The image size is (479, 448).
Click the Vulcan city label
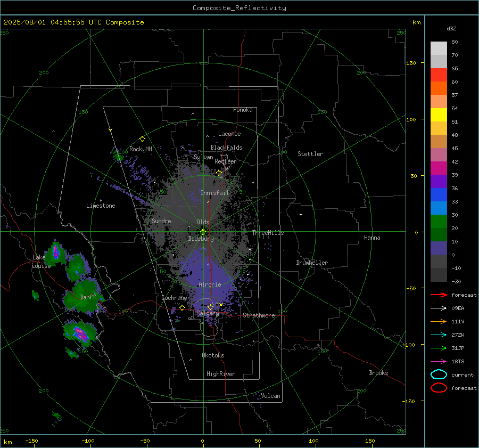tap(271, 396)
